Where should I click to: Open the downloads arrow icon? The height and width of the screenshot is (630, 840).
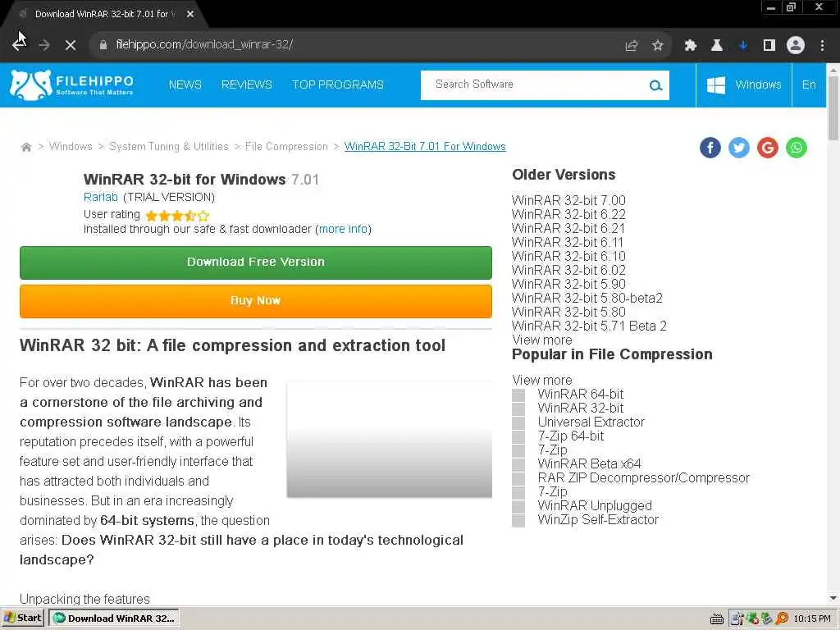point(742,46)
